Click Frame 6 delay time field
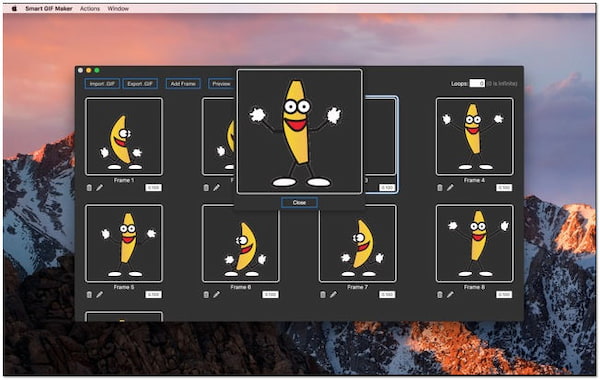This screenshot has width=600, height=380. click(x=270, y=294)
